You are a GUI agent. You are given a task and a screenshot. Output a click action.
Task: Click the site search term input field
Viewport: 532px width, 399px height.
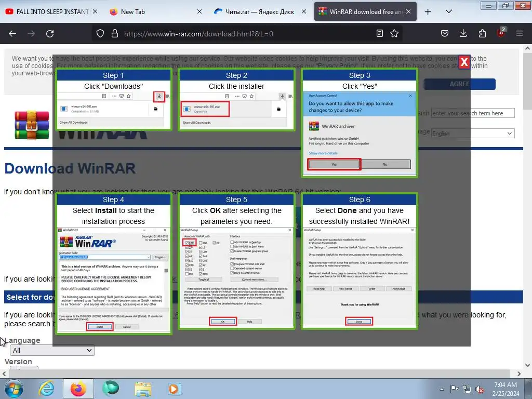click(473, 113)
